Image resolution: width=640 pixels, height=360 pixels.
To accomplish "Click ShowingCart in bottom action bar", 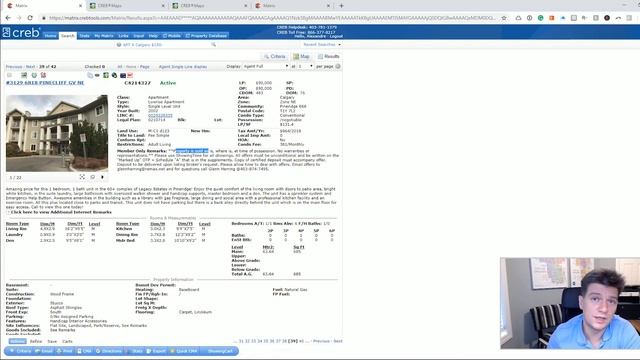I will point(220,351).
